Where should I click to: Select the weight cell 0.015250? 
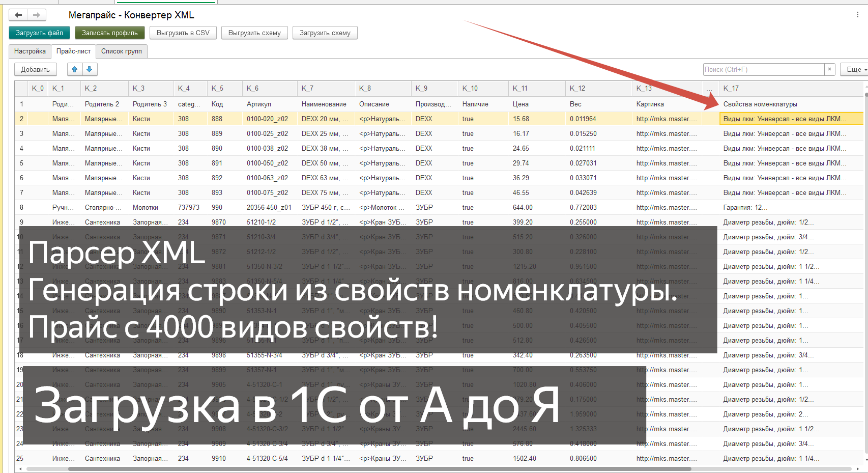point(599,133)
